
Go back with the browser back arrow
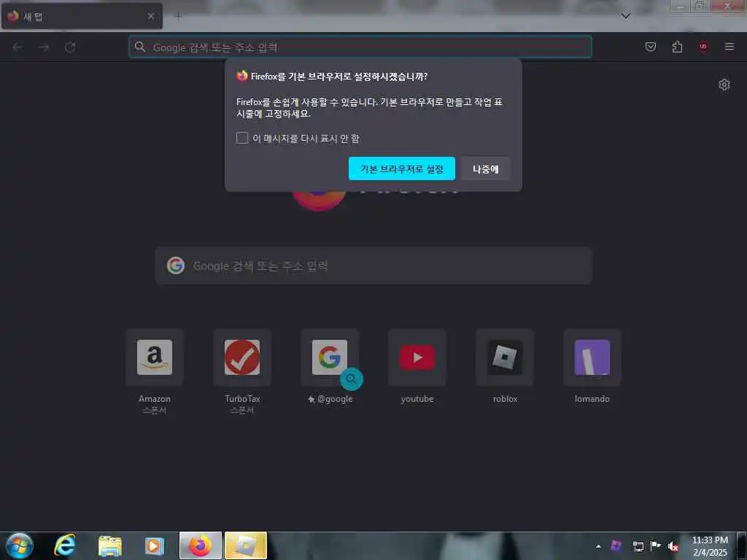click(x=18, y=47)
